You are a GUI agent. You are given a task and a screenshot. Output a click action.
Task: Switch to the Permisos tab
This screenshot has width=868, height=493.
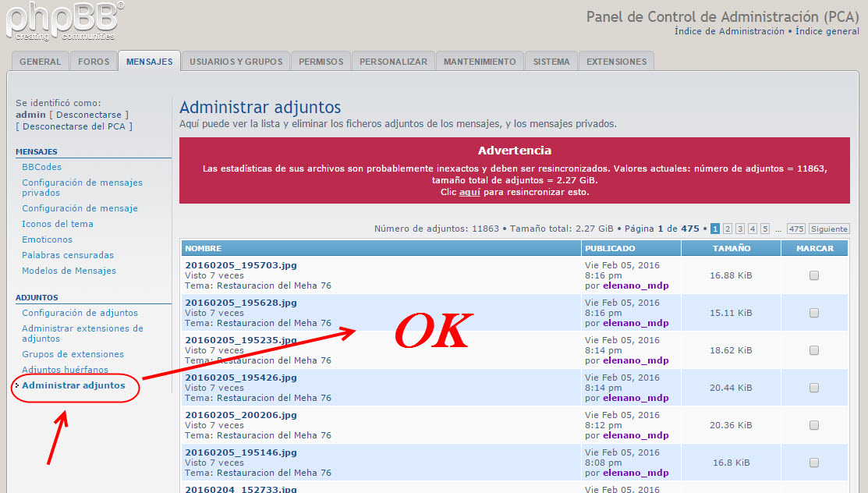click(x=321, y=62)
